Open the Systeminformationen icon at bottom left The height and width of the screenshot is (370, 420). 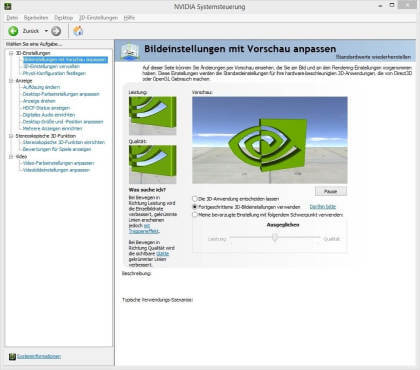12,357
